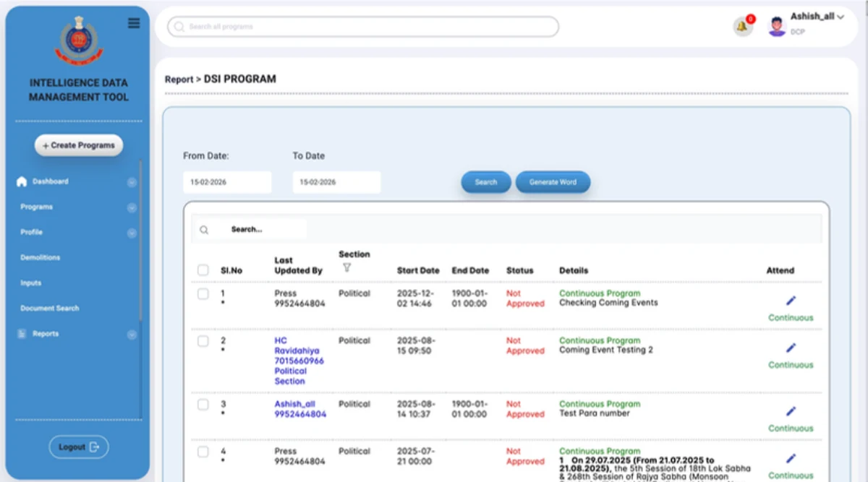
Task: Open the Reports menu item
Action: click(46, 334)
